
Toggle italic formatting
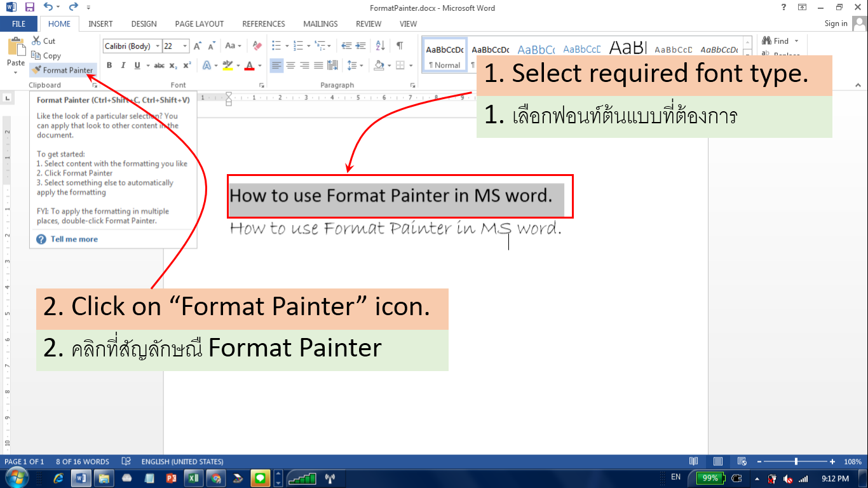tap(123, 65)
